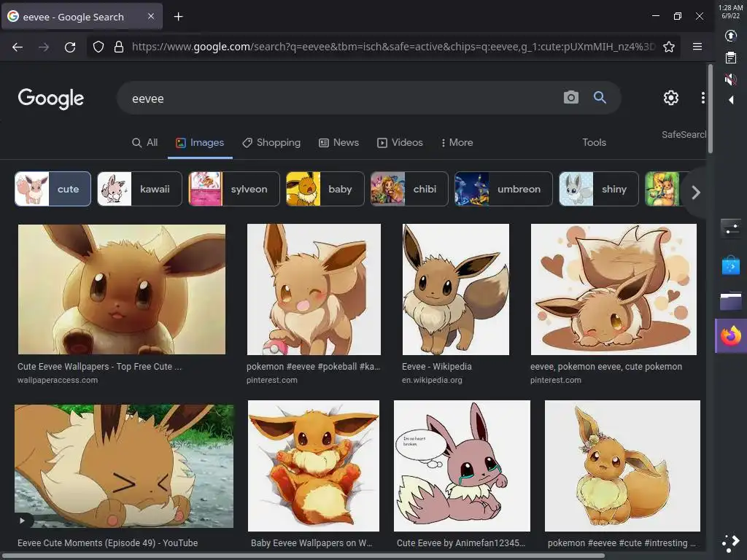The height and width of the screenshot is (560, 747).
Task: Switch to the Shopping tab
Action: [x=271, y=142]
